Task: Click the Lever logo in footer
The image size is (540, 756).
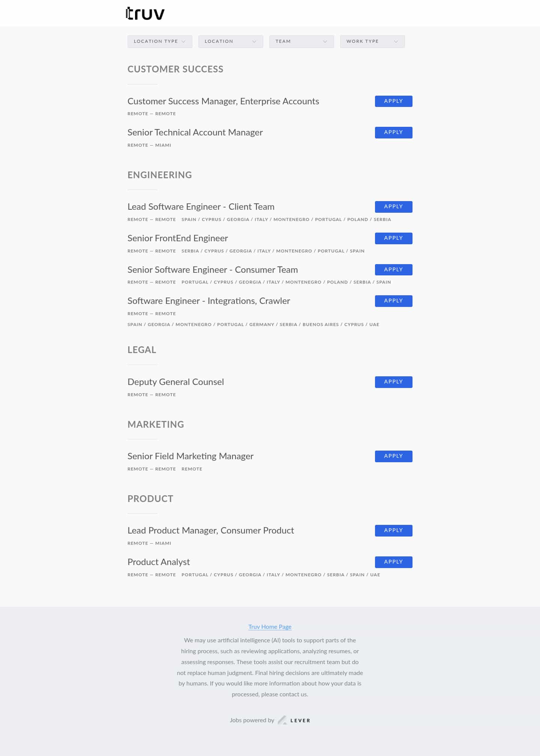Action: [x=294, y=720]
